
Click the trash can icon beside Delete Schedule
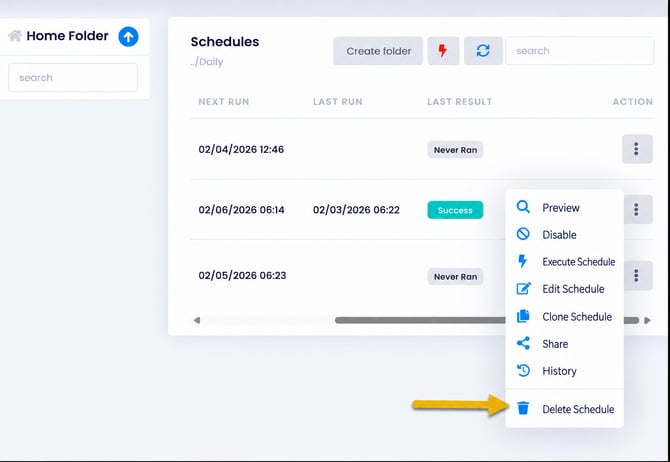[523, 408]
